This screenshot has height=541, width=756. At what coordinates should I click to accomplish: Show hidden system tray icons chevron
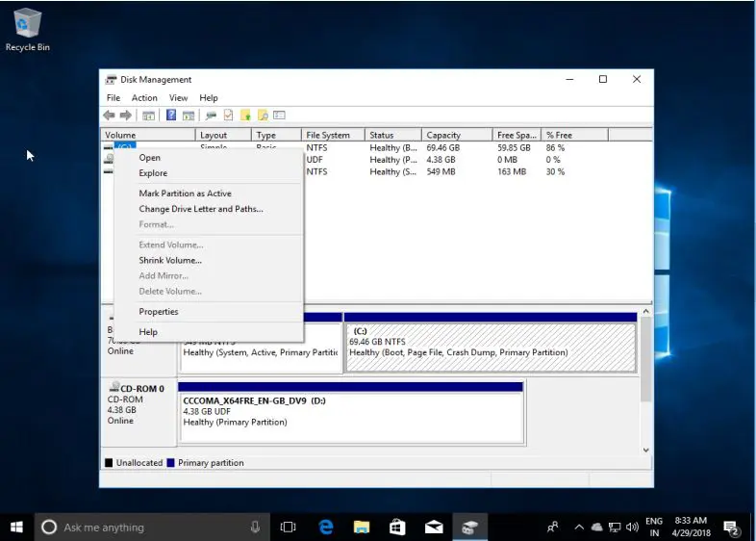(x=579, y=527)
